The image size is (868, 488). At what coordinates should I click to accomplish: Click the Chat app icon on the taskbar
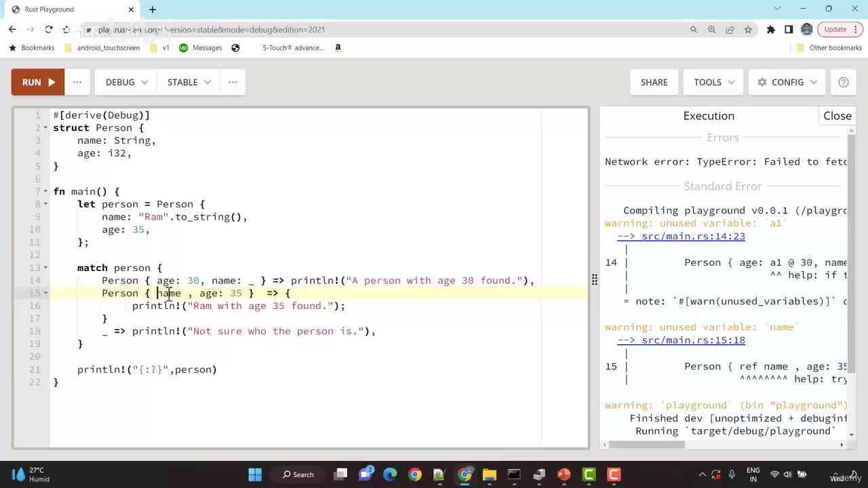[366, 474]
